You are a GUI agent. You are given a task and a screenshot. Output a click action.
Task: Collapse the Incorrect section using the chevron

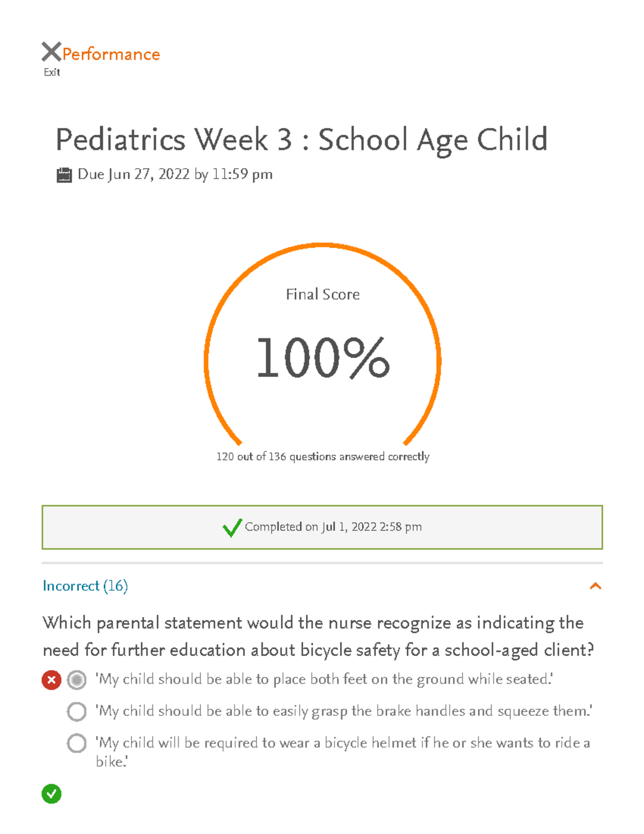pos(595,587)
